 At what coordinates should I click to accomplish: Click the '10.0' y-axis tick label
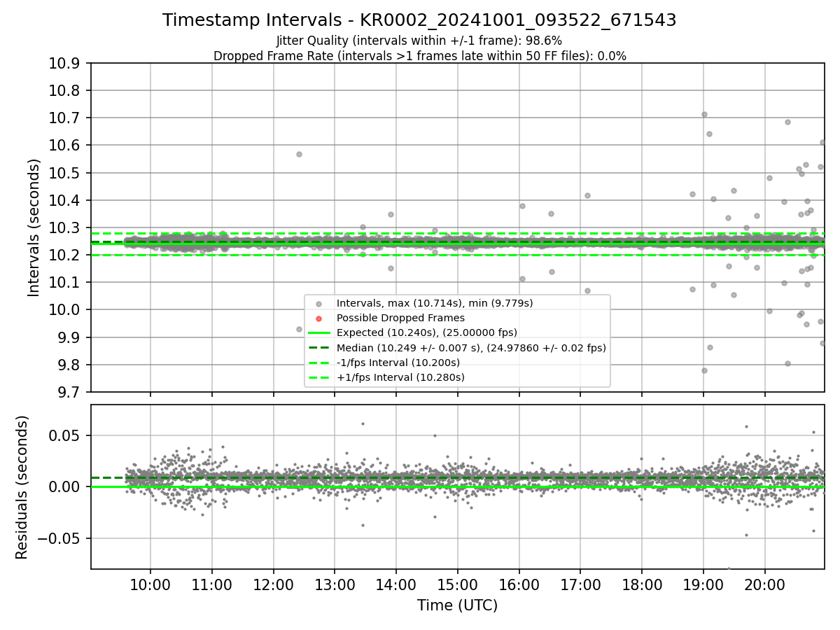[66, 310]
